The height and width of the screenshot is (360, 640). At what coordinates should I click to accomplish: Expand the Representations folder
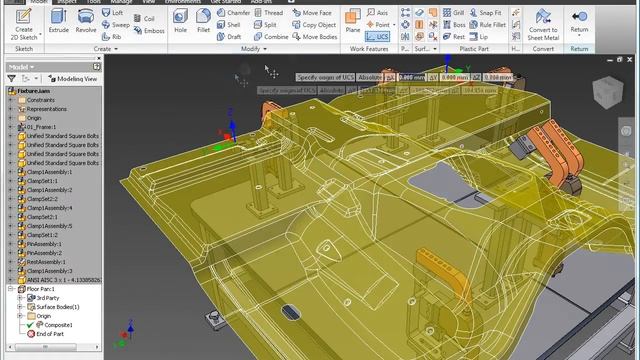click(x=11, y=109)
